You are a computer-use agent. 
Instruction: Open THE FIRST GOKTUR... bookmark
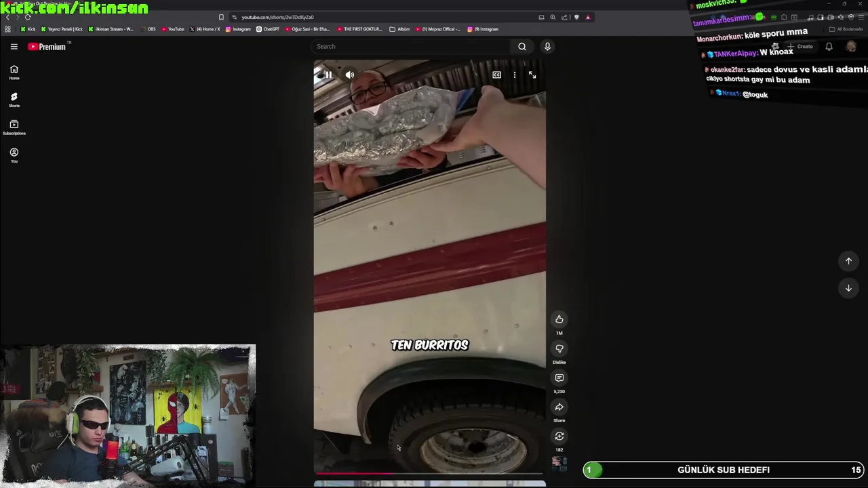[359, 29]
